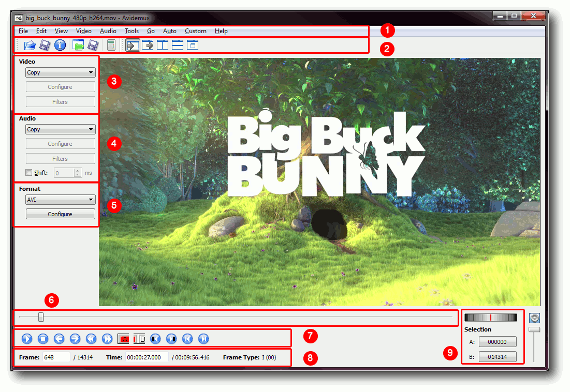The width and height of the screenshot is (570, 392).
Task: Set selection marker B
Action: coord(140,339)
